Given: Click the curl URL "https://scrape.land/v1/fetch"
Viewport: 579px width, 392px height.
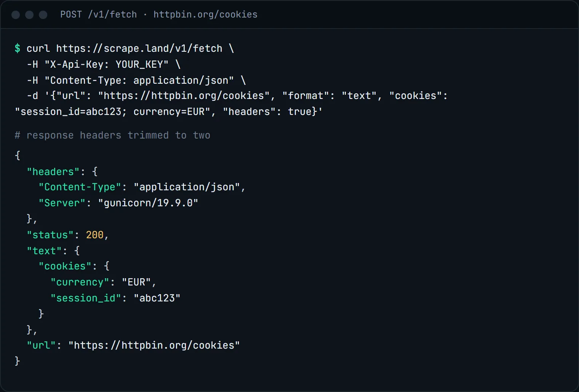Looking at the screenshot, I should point(139,49).
